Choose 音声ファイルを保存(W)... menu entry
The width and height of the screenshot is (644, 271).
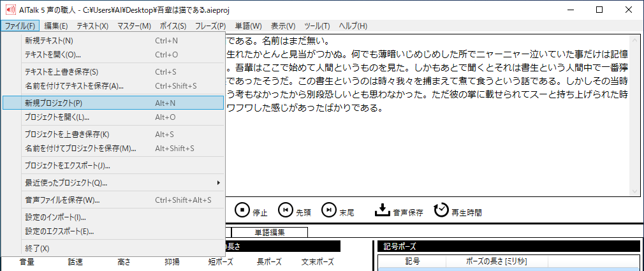113,200
